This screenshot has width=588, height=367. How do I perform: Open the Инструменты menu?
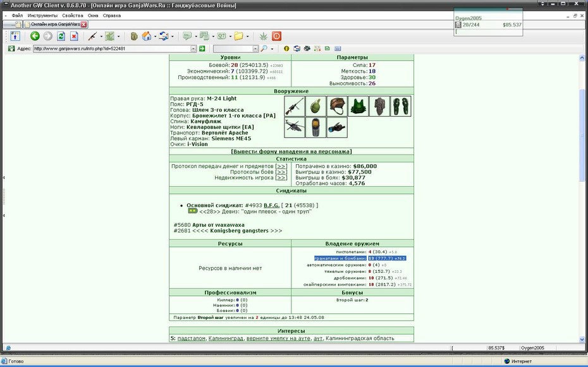point(42,16)
